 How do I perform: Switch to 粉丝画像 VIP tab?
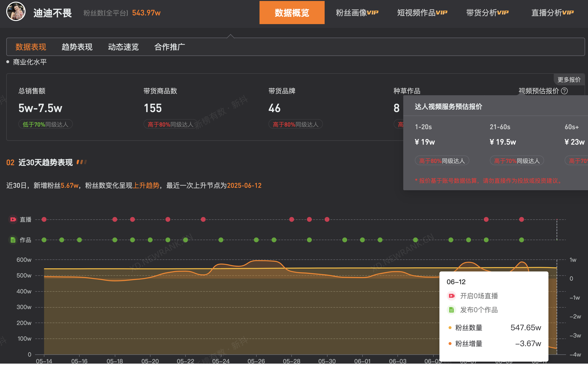point(357,13)
